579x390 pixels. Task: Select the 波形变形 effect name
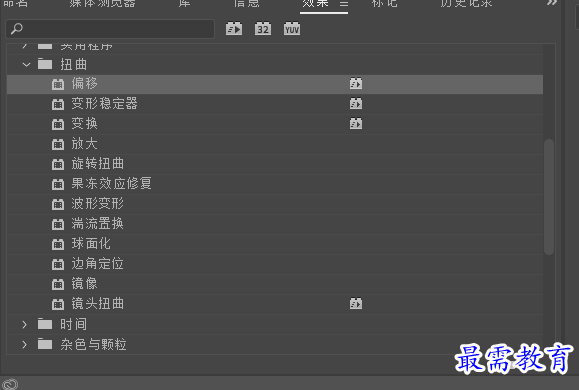click(98, 203)
